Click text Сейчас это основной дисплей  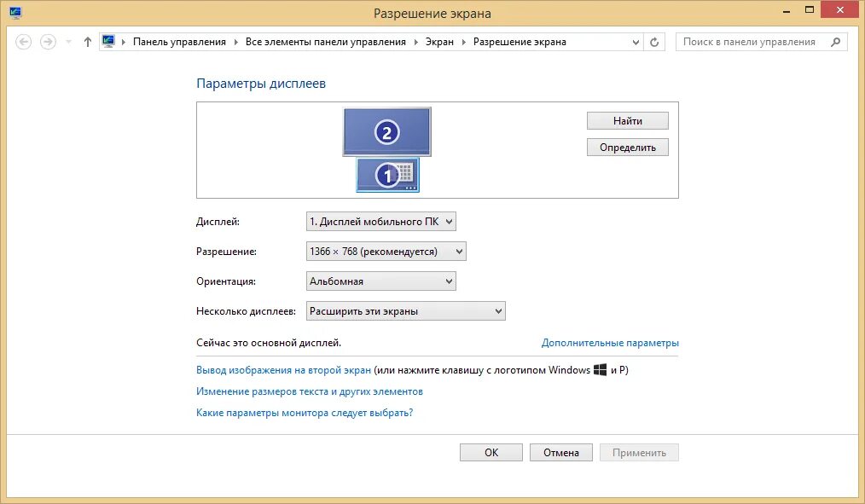[x=269, y=343]
